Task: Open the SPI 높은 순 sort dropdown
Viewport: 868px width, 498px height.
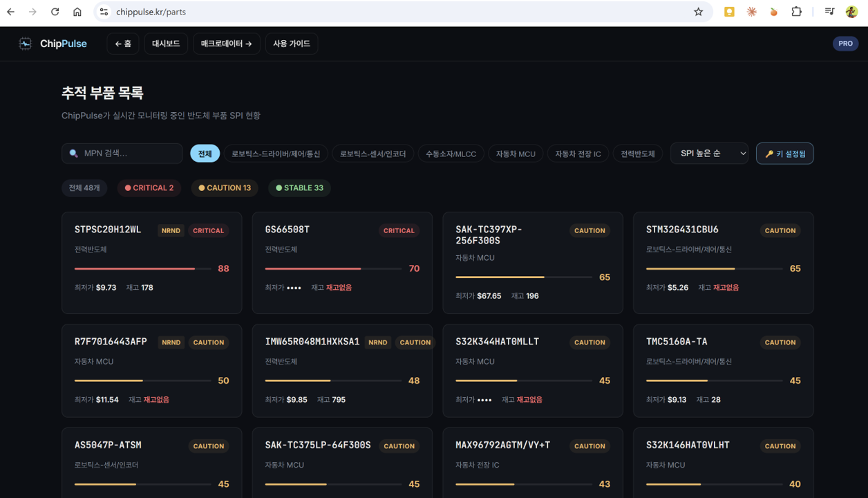Action: (709, 154)
